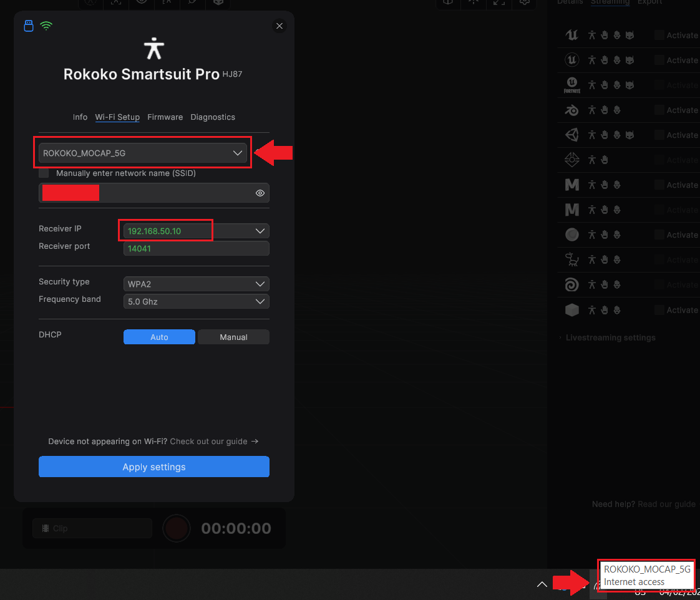Select the Streaming tab in right panel
The height and width of the screenshot is (600, 700).
tap(610, 2)
